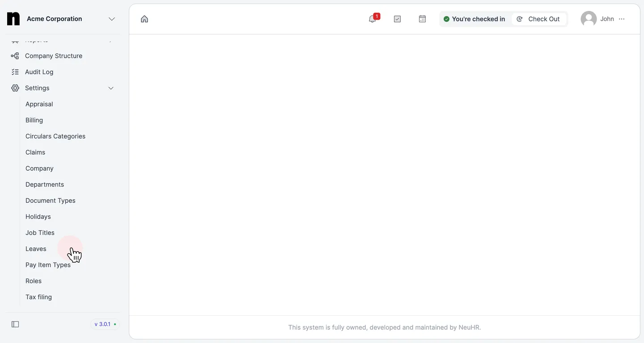
Task: Expand the Acme Corporation company switcher chevron
Action: 112,19
